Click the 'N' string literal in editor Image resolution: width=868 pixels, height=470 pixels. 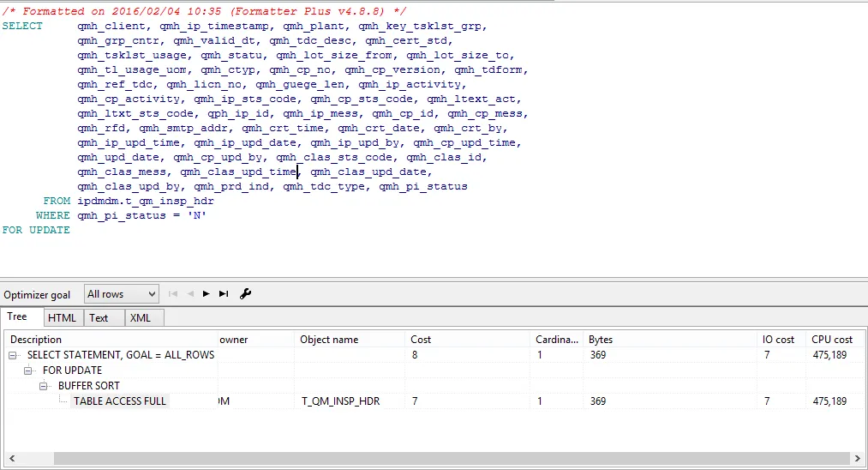coord(196,215)
